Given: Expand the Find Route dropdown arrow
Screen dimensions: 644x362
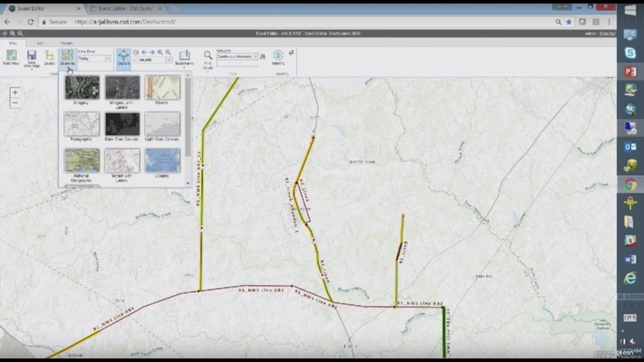Looking at the screenshot, I should point(208,71).
